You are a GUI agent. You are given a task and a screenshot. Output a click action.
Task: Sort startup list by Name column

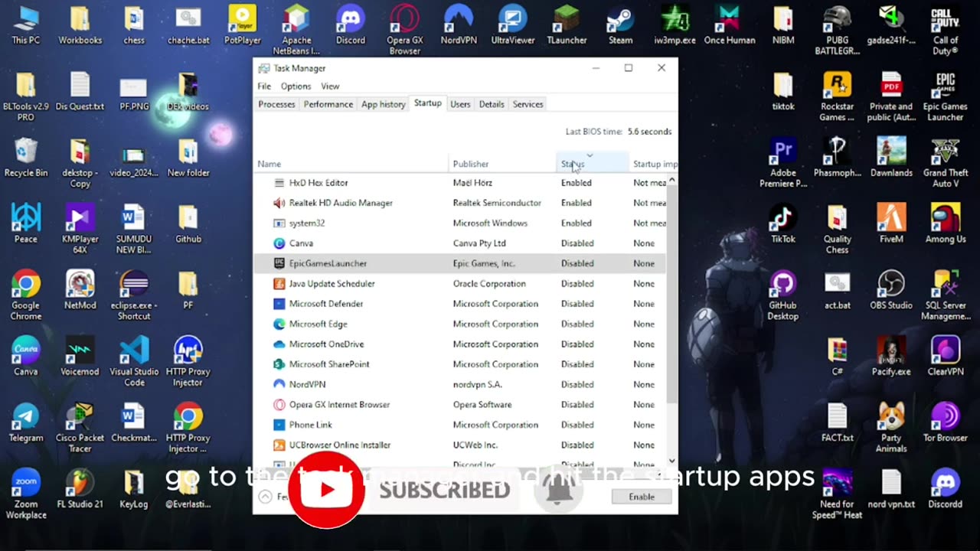351,164
